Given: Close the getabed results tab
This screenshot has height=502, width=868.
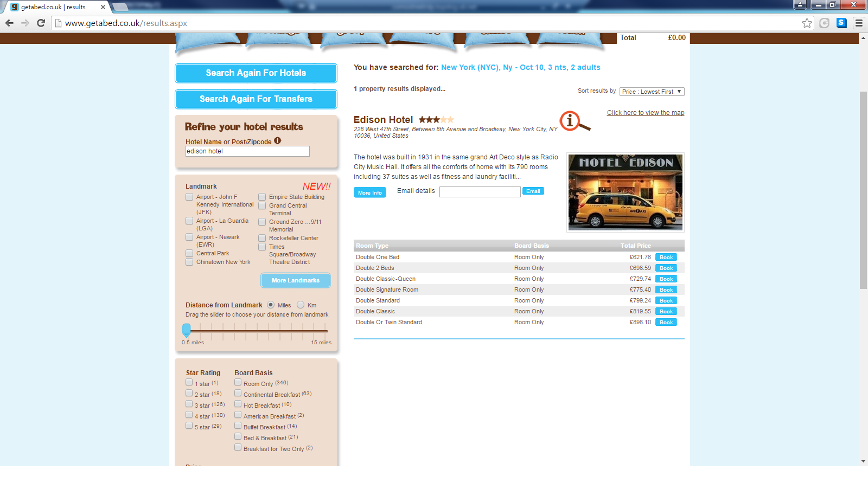Looking at the screenshot, I should pos(103,7).
